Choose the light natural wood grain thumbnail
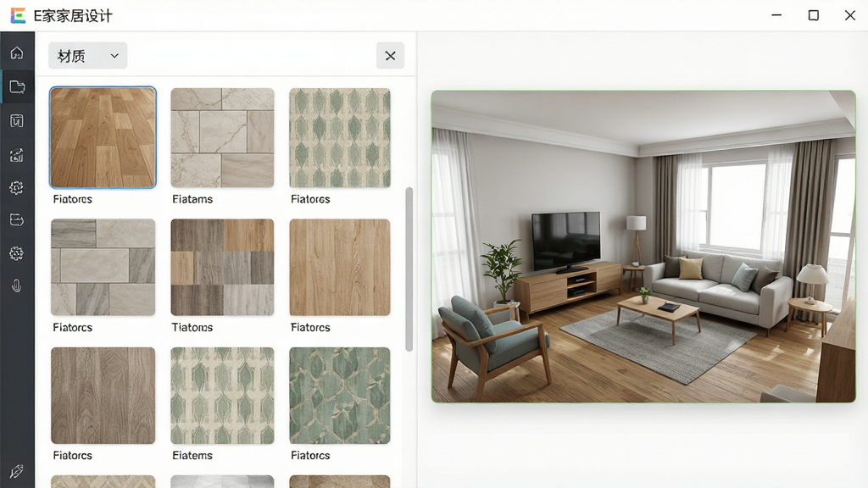 click(340, 267)
